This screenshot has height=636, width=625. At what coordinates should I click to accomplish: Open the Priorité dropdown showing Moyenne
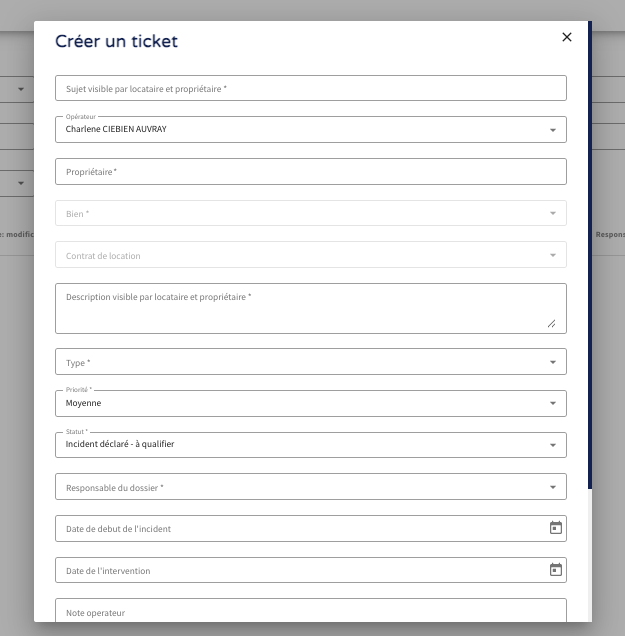point(310,404)
